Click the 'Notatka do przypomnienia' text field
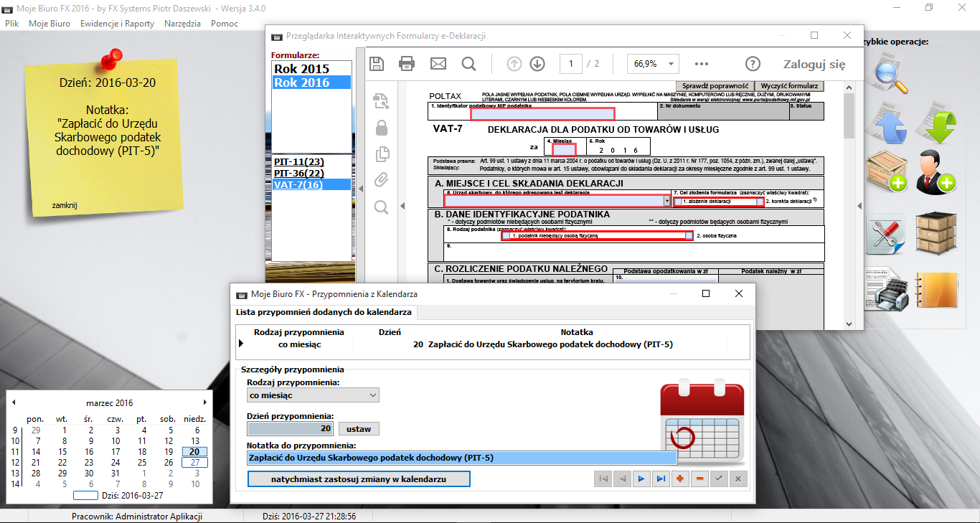Viewport: 980px width, 523px height. (x=462, y=458)
